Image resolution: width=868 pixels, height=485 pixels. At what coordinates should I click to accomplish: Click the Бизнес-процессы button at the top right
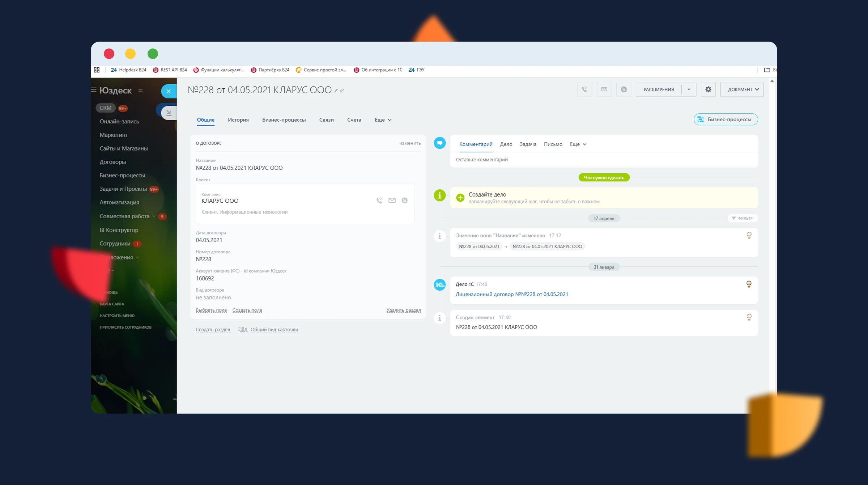click(726, 119)
